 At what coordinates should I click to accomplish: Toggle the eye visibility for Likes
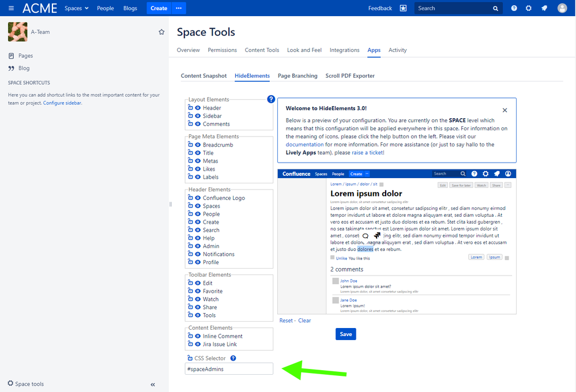198,169
